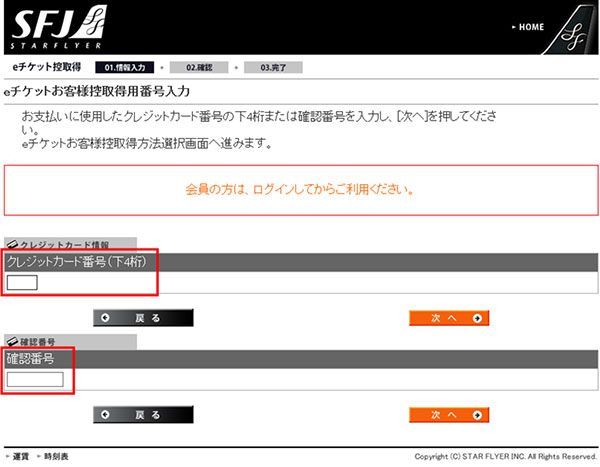The height and width of the screenshot is (467, 600).
Task: Open the 時刻表 footer link
Action: point(56,456)
